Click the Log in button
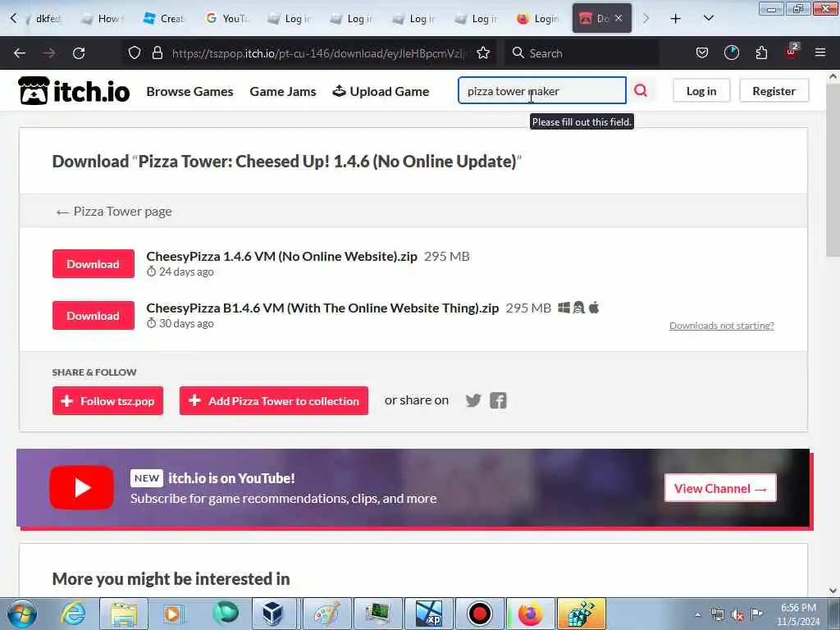Screen dimensions: 840x630 (x=701, y=91)
